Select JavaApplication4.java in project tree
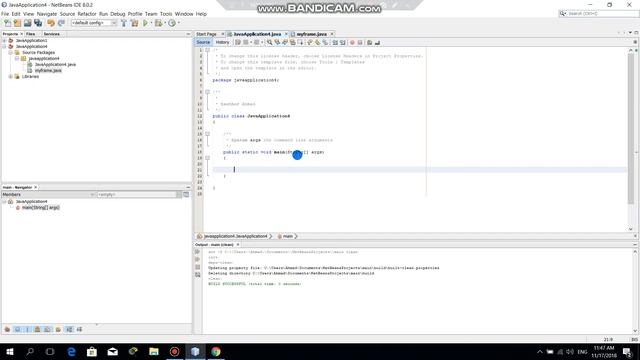This screenshot has width=640, height=360. point(55,64)
